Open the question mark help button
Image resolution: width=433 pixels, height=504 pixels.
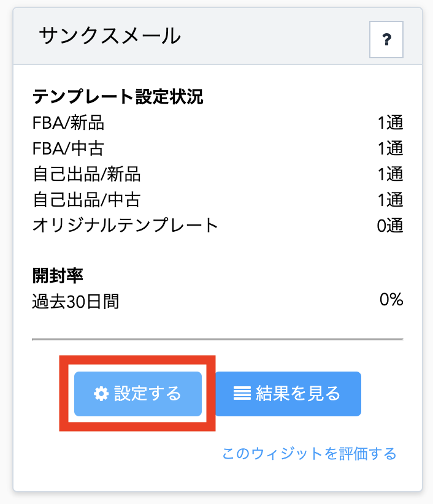coord(386,39)
